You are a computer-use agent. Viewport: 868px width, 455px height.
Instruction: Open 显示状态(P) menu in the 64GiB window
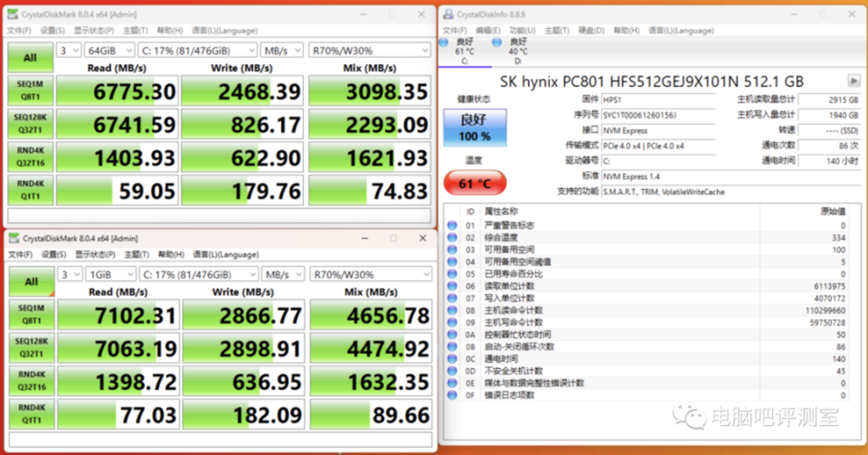tap(93, 30)
